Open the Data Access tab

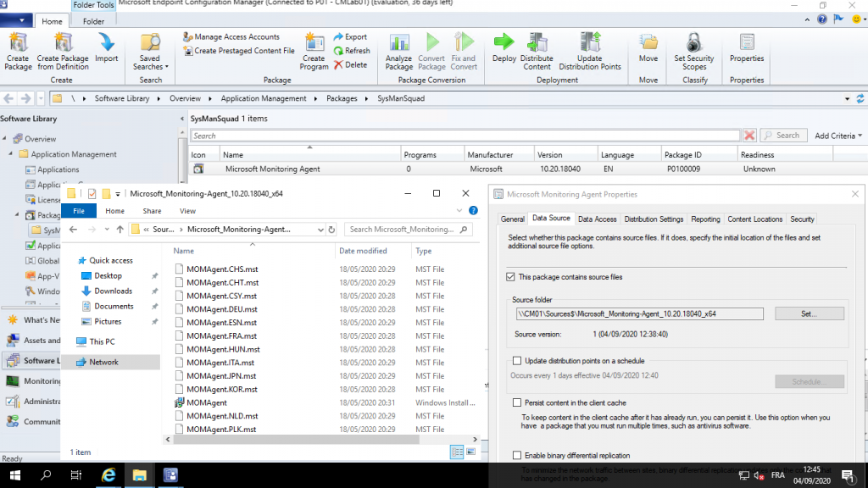tap(597, 219)
